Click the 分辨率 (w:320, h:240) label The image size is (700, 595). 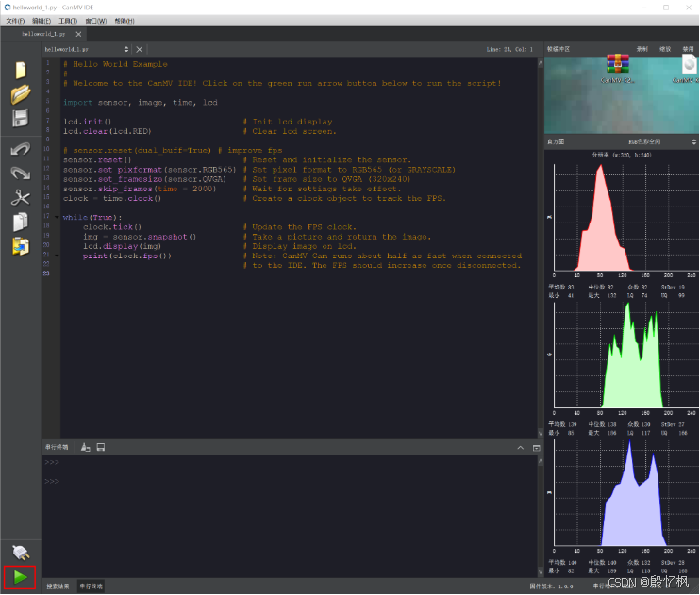pos(622,155)
